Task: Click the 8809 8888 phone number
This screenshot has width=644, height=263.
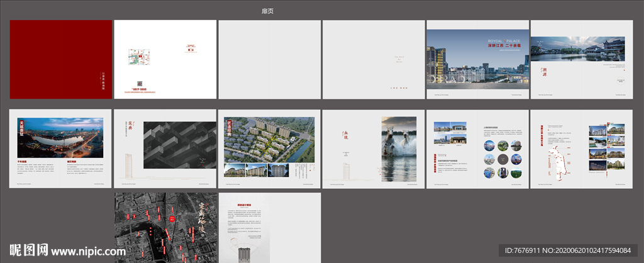Action: coord(138,89)
